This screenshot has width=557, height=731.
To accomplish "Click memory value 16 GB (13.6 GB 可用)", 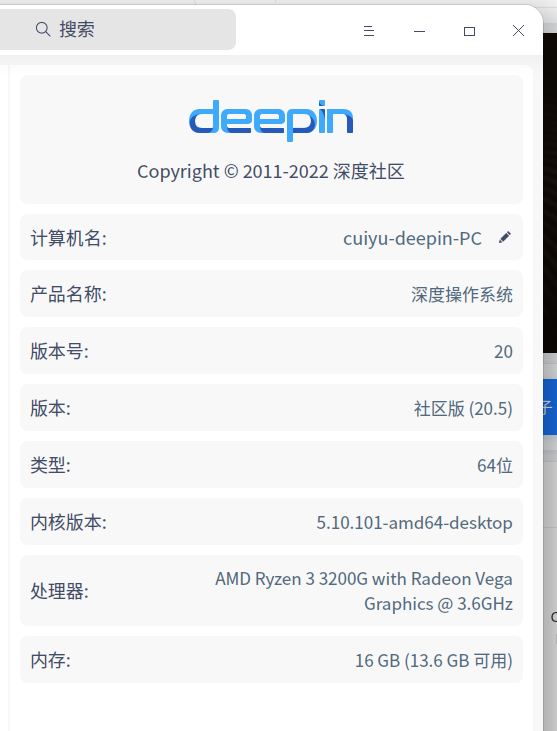I will [x=434, y=661].
